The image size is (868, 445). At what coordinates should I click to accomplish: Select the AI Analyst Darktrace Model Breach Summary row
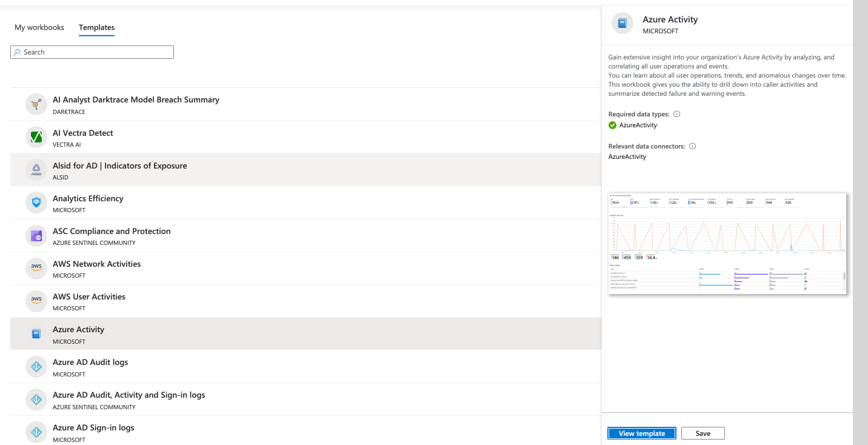(305, 104)
